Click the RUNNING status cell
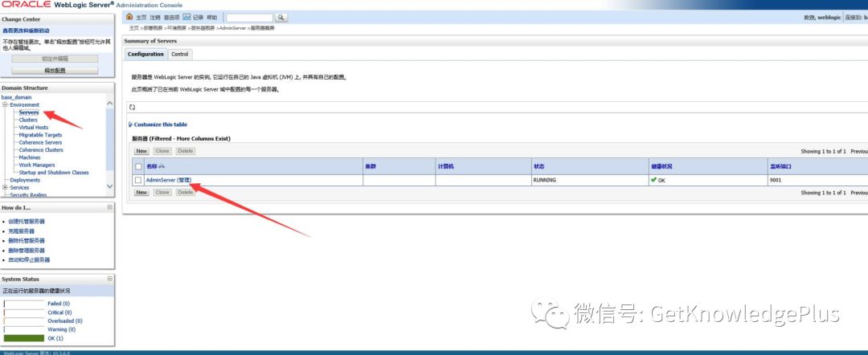 tap(545, 180)
